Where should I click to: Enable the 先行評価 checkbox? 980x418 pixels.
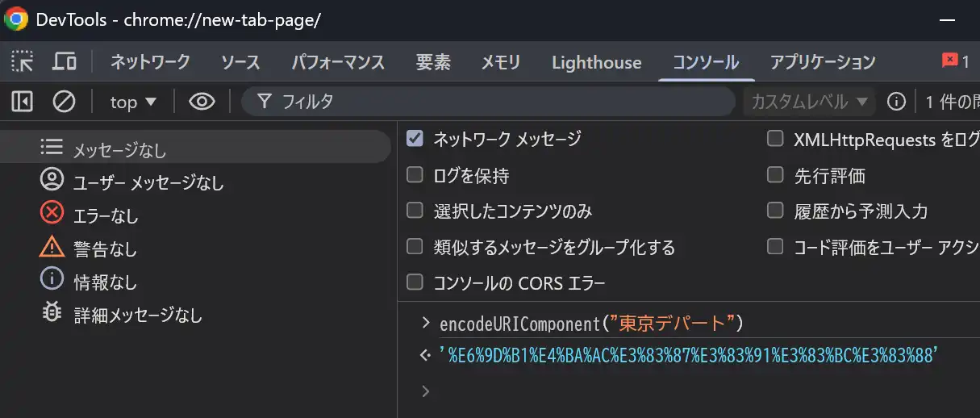point(775,175)
